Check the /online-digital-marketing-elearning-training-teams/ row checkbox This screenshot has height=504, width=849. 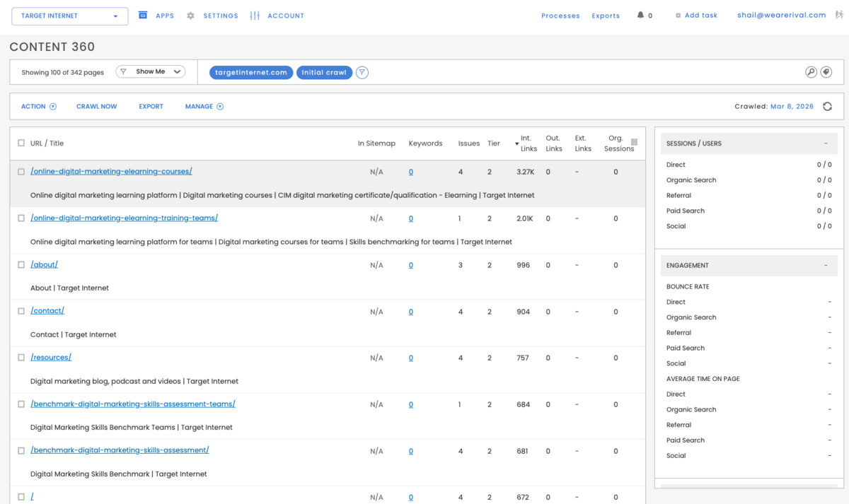pos(21,218)
